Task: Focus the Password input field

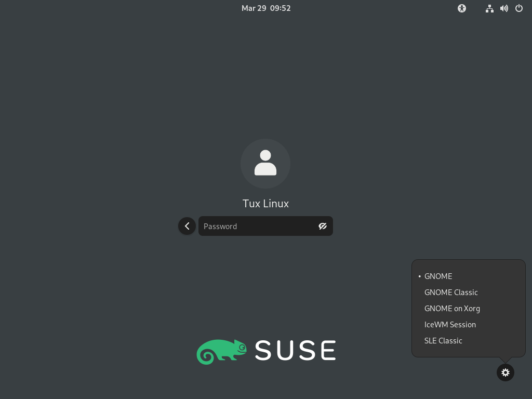Action: pos(257,226)
